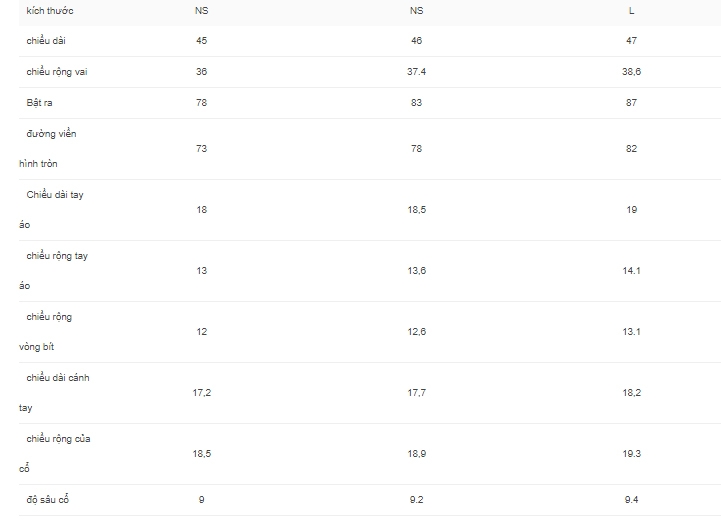Image resolution: width=721 pixels, height=527 pixels.
Task: Select the 'Bật ra' row label
Action: click(x=39, y=103)
